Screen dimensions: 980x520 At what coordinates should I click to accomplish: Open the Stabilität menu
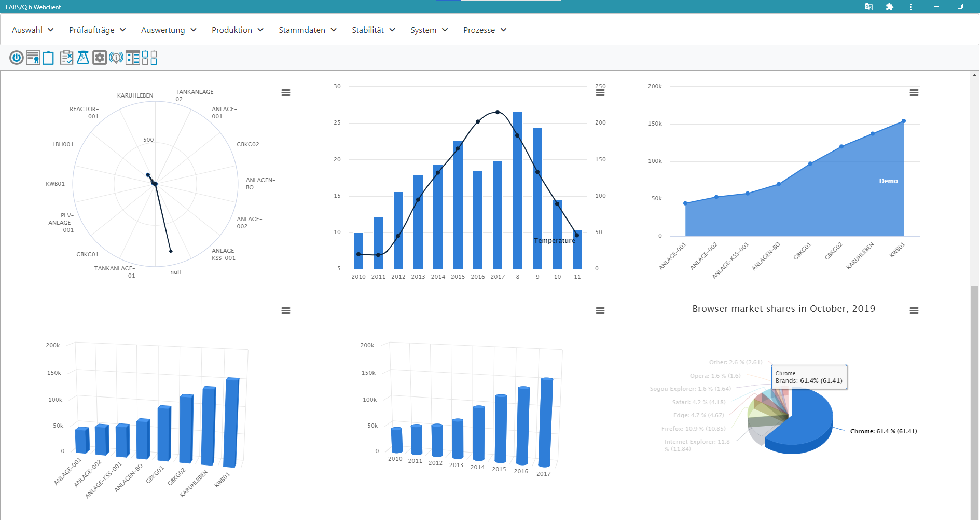(x=374, y=30)
